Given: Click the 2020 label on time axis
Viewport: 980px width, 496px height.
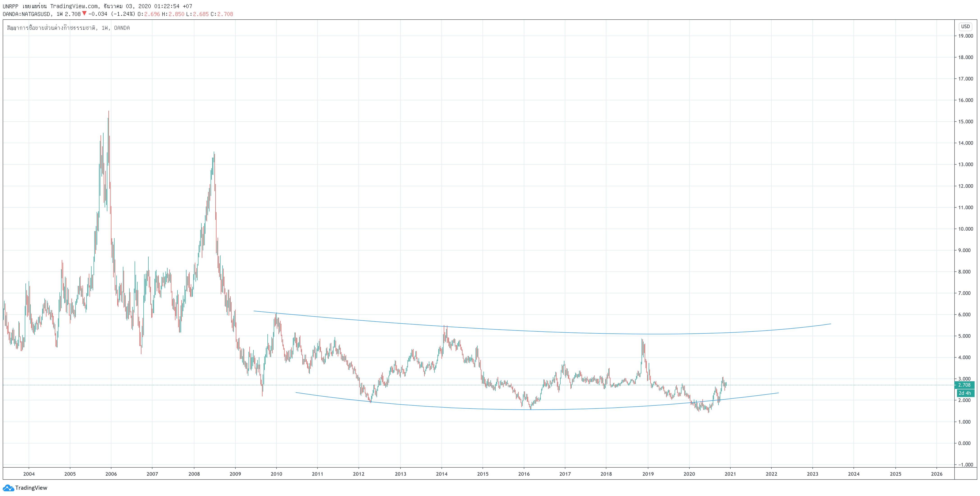Looking at the screenshot, I should click(x=689, y=474).
